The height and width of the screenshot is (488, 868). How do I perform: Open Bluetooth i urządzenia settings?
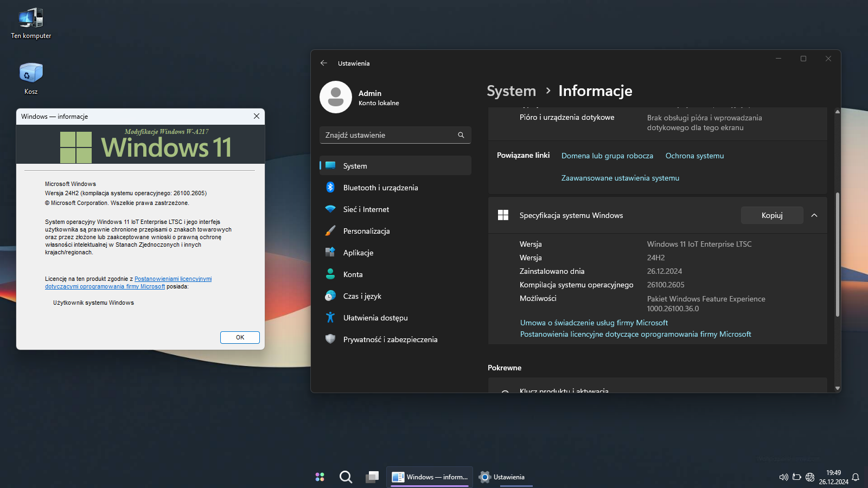380,188
